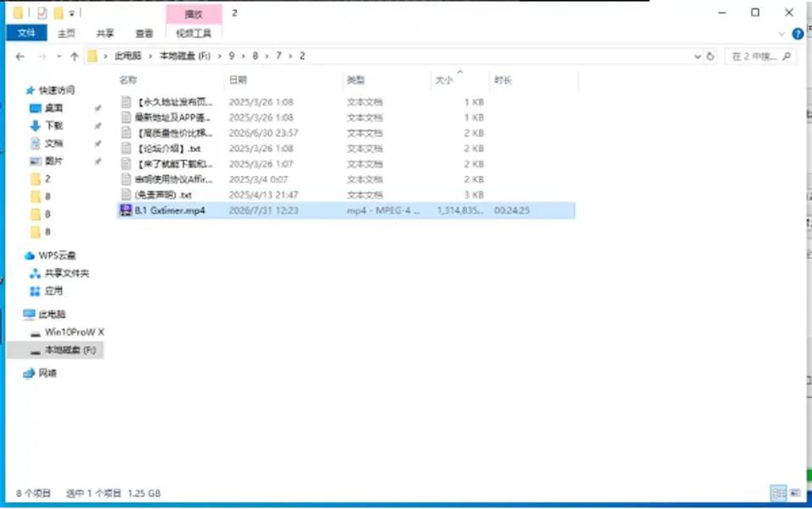Viewport: 812px width, 509px height.
Task: Switch to the 共享 ribbon tab
Action: point(105,33)
